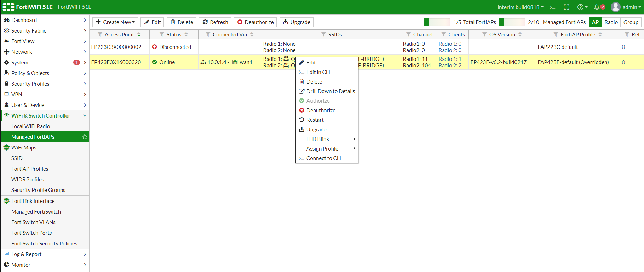This screenshot has width=644, height=272.
Task: Expand the Log & Report menu
Action: (45, 254)
